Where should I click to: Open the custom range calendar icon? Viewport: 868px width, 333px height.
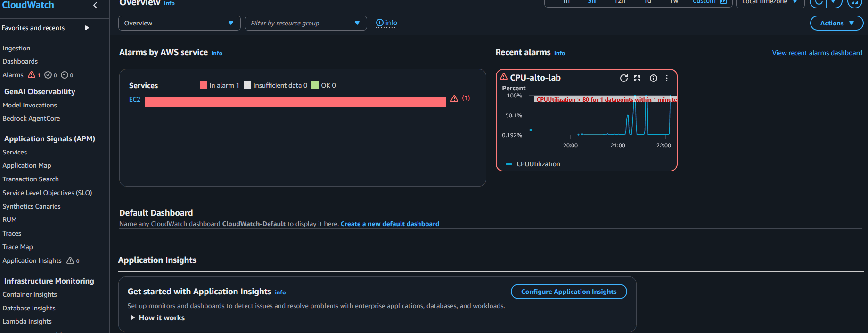[723, 2]
